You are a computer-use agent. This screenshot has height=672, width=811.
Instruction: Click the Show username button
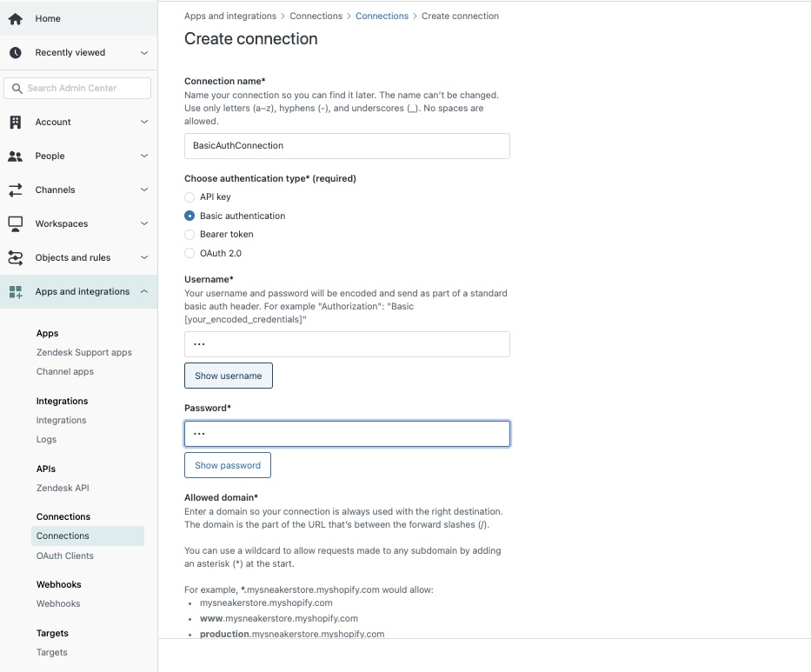(229, 376)
